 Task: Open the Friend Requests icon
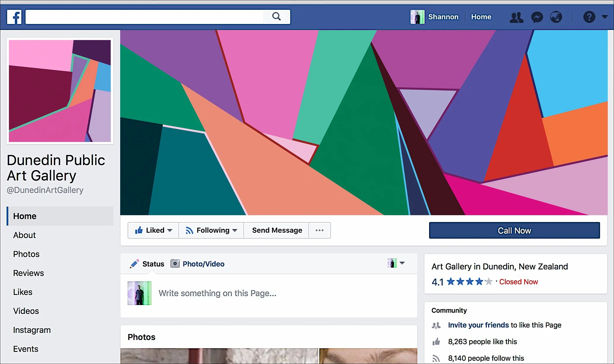pyautogui.click(x=516, y=17)
